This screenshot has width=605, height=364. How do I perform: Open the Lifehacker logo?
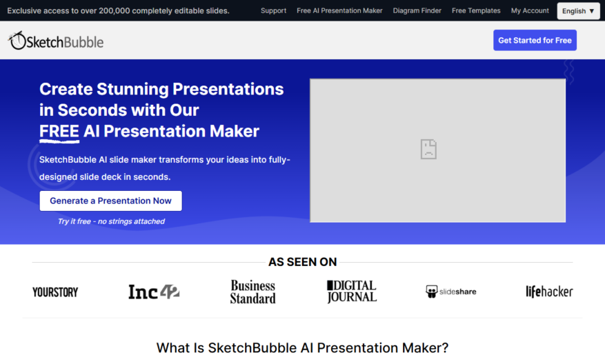tap(549, 292)
